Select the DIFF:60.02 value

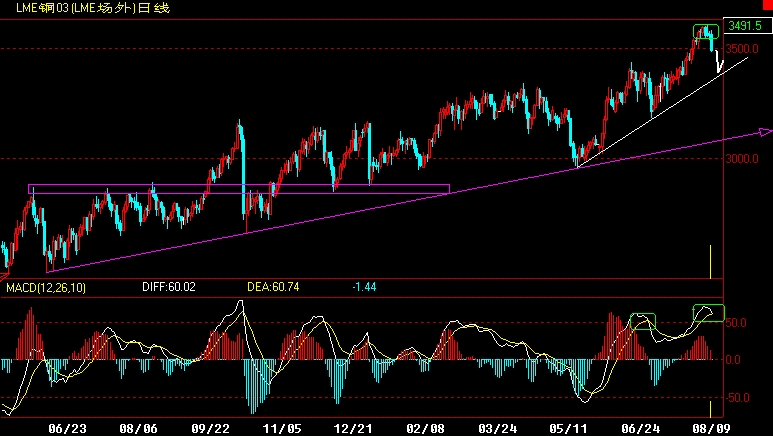pyautogui.click(x=169, y=287)
